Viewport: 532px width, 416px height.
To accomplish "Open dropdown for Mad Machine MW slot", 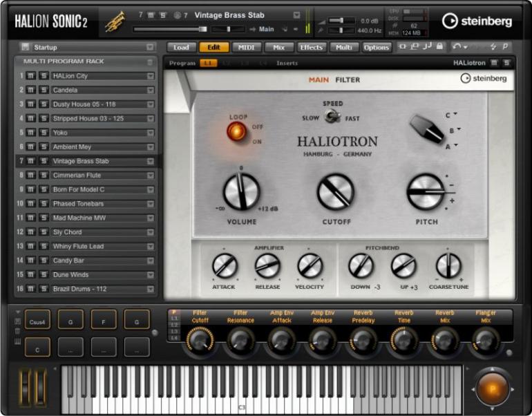I will click(x=151, y=218).
